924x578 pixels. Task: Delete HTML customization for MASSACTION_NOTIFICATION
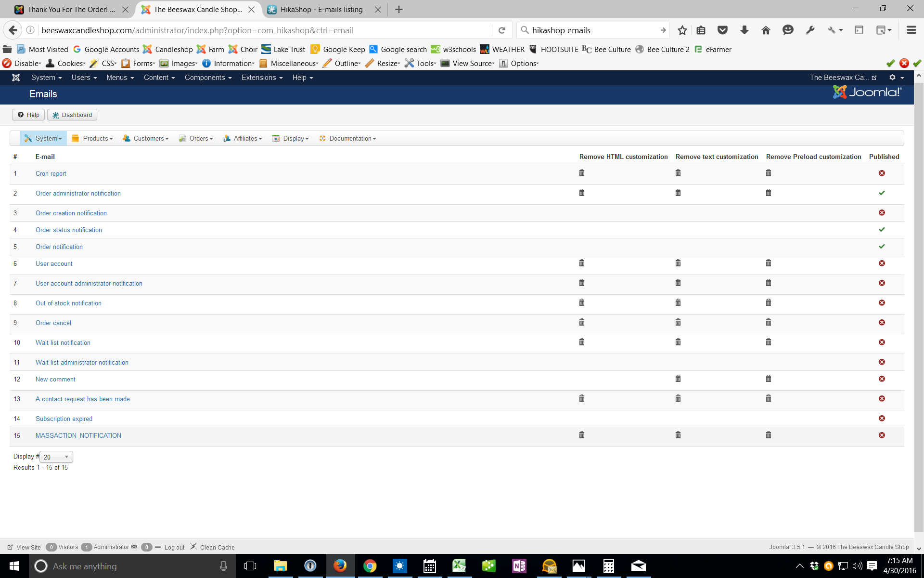pos(581,435)
